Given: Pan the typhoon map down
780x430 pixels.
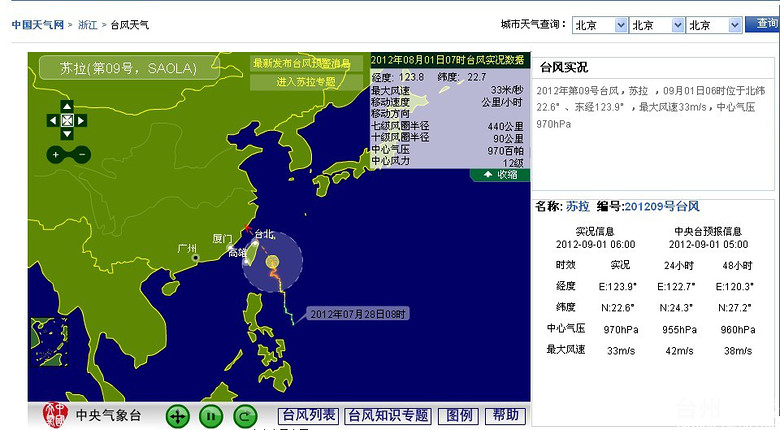Looking at the screenshot, I should [x=67, y=134].
